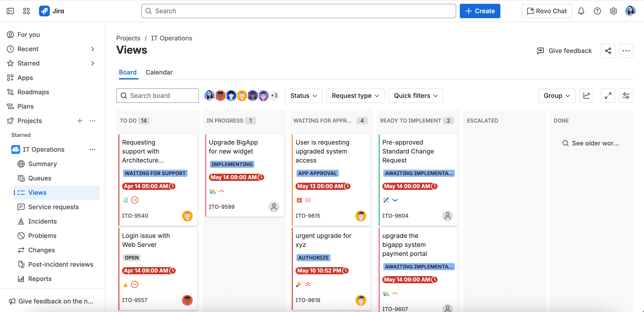
Task: Collapse the left sidebar panel
Action: coord(10,11)
